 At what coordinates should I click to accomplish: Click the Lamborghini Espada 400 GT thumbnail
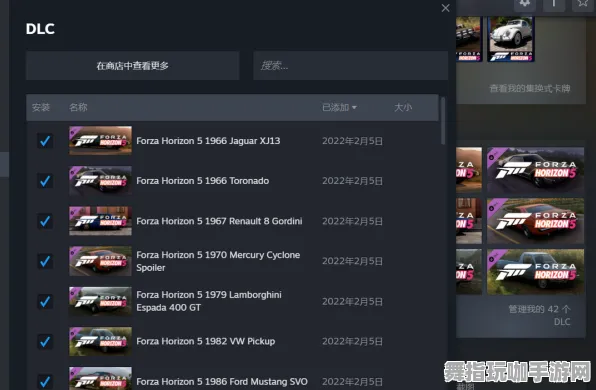click(100, 301)
